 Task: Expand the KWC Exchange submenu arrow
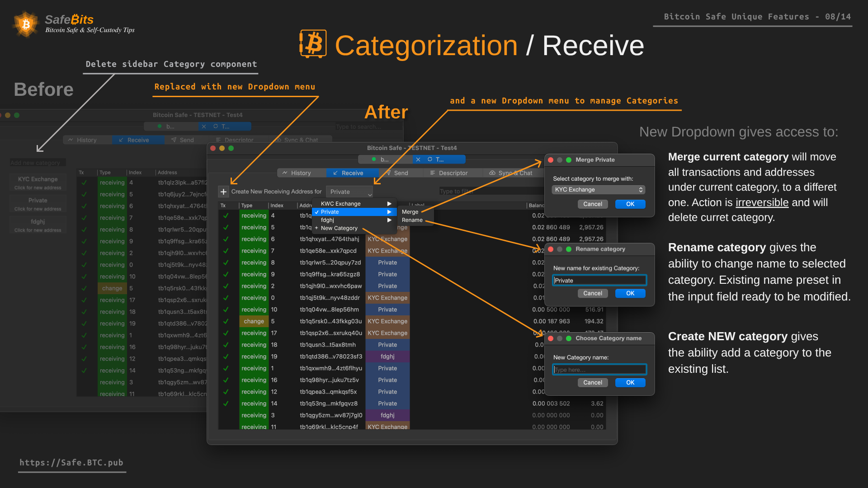[x=389, y=204]
